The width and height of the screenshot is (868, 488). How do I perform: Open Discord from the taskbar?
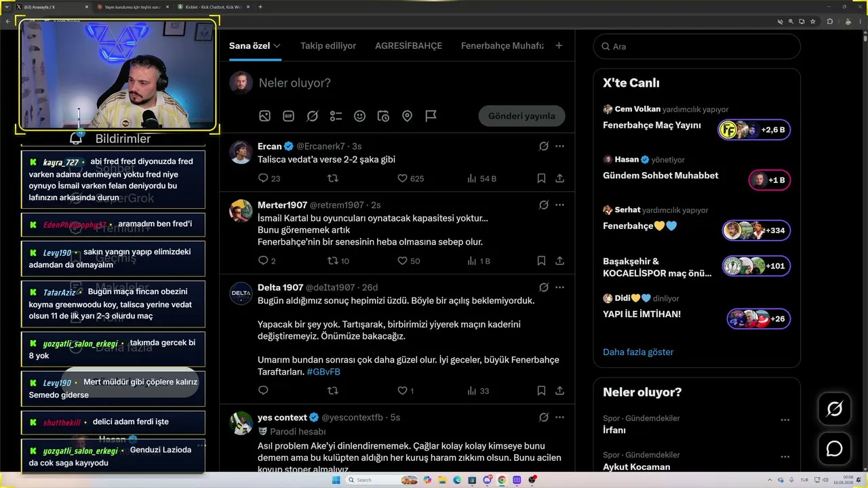click(487, 480)
